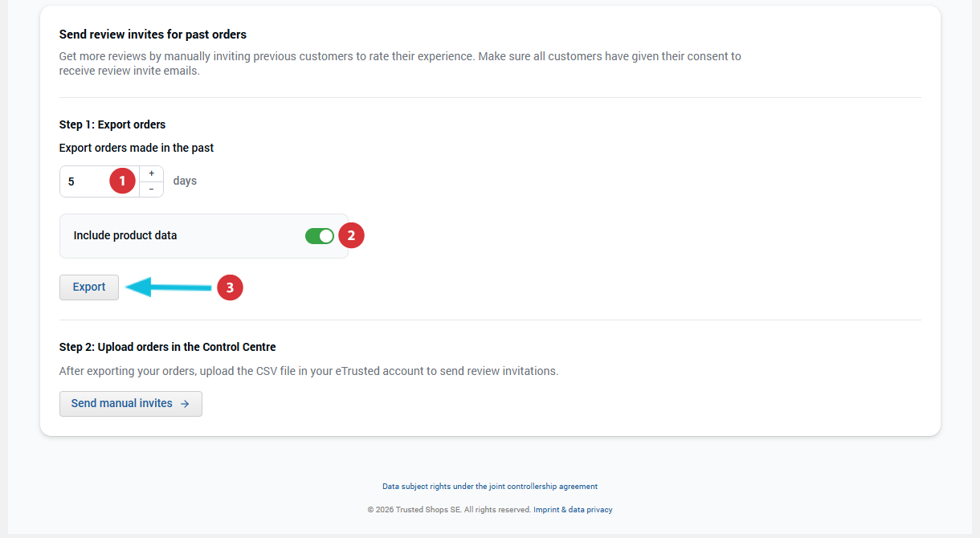This screenshot has height=538, width=980.
Task: Increment the days value using the plus stepper
Action: 151,172
